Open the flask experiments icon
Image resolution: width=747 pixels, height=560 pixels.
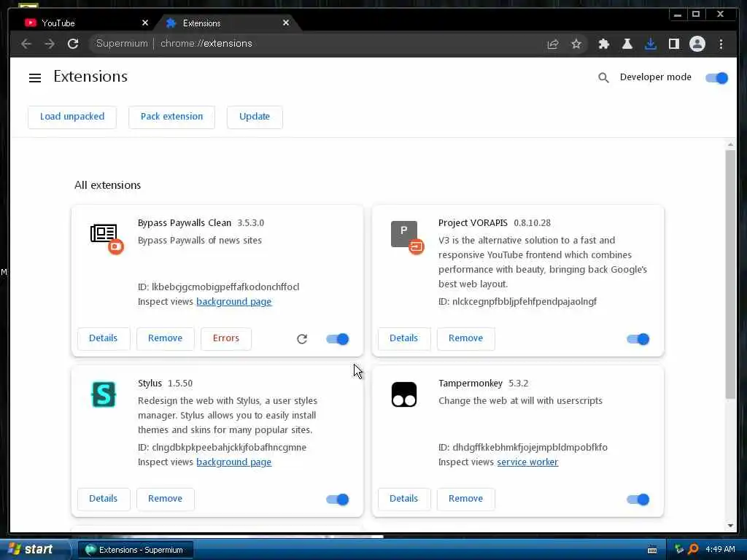(627, 44)
